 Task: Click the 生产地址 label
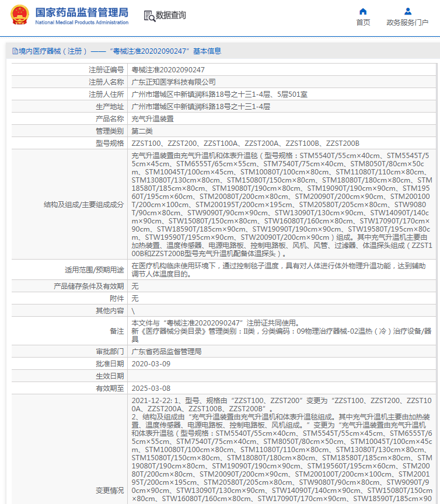pos(110,106)
